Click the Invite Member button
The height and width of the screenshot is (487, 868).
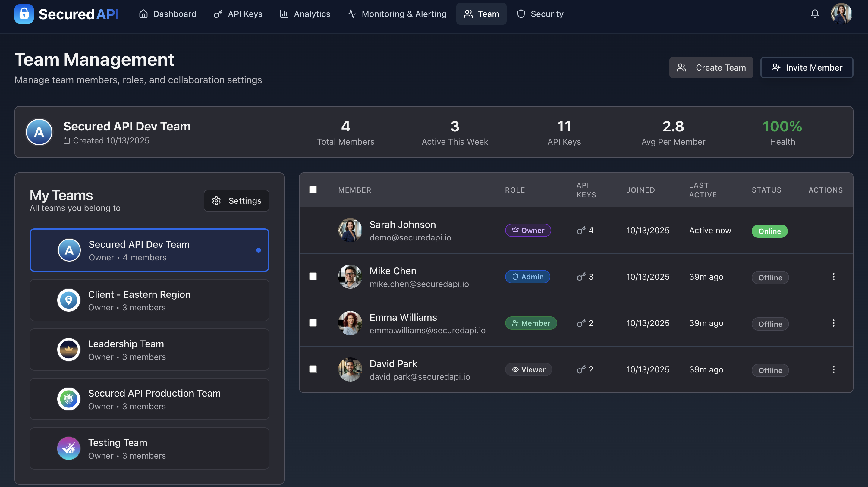coord(807,68)
